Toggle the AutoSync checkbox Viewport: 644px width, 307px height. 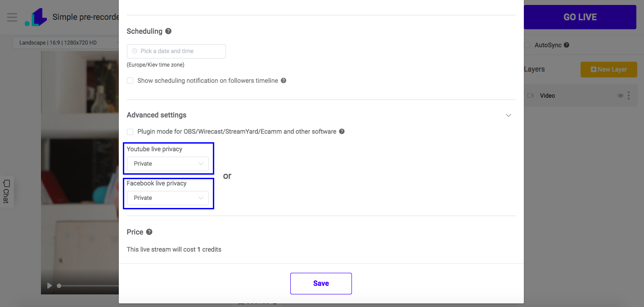[x=527, y=45]
